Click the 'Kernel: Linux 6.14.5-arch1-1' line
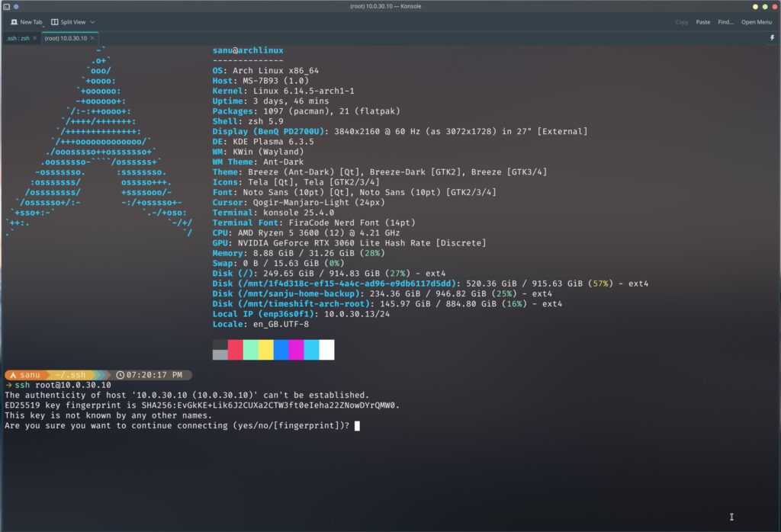This screenshot has height=532, width=781. tap(284, 91)
